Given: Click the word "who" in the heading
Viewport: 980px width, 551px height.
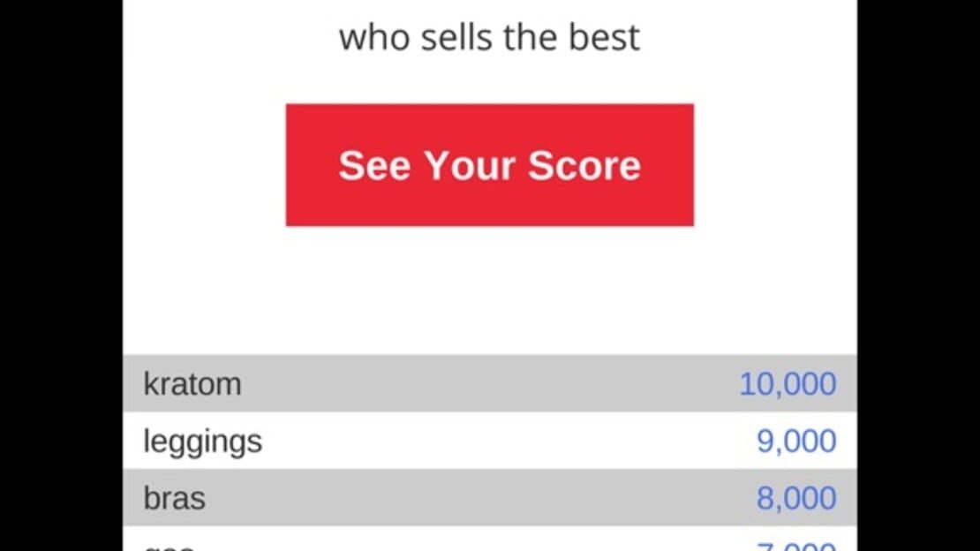Looking at the screenshot, I should 375,37.
